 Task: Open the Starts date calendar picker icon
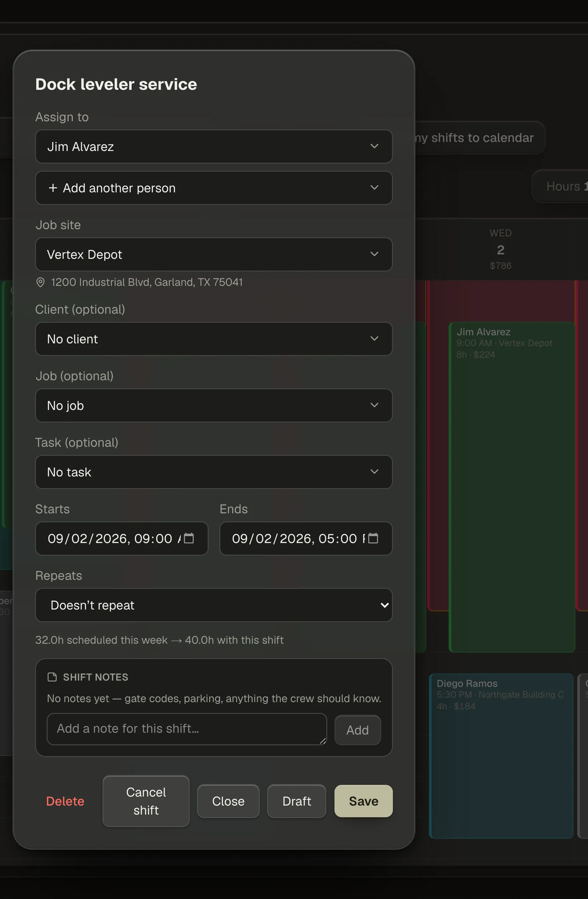189,538
